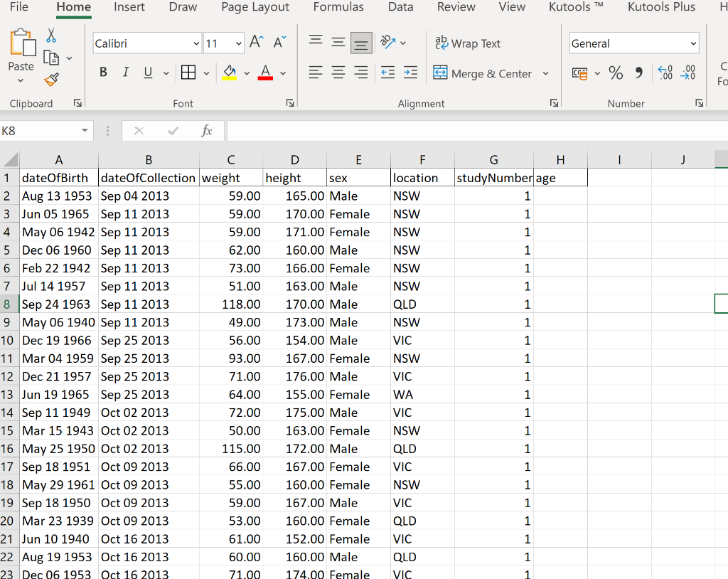Apply comma style

(x=639, y=73)
